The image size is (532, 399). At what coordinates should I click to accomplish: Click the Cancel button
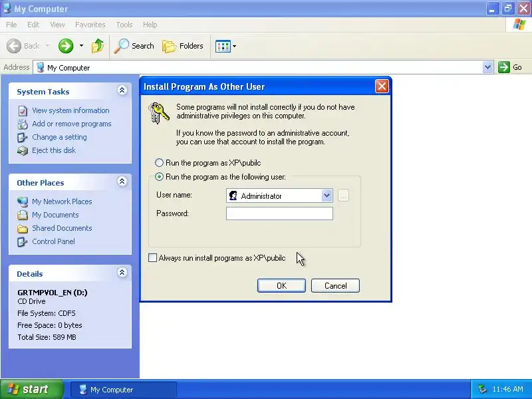point(335,286)
